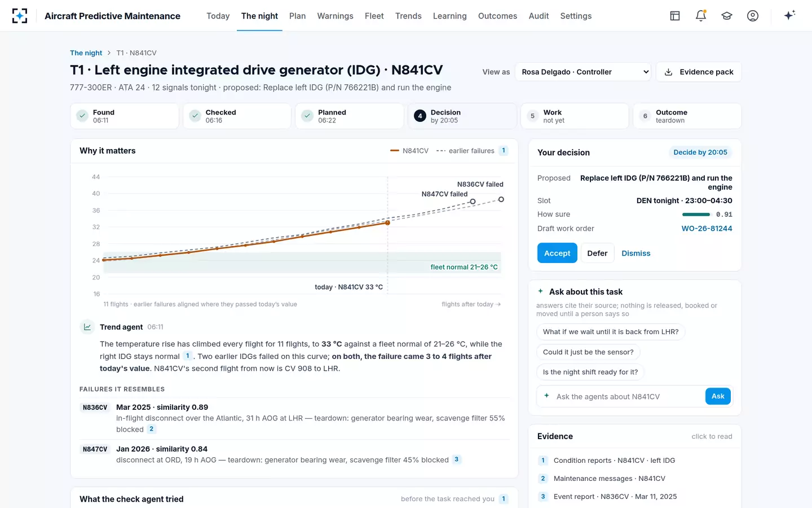
Task: Open evidence 3 Event report N836CV
Action: (635, 497)
